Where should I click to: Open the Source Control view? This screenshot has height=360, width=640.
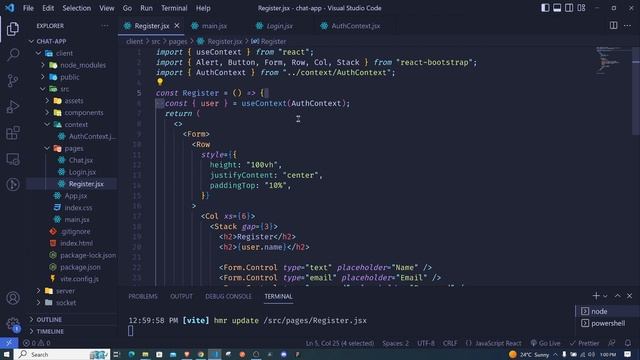[13, 80]
